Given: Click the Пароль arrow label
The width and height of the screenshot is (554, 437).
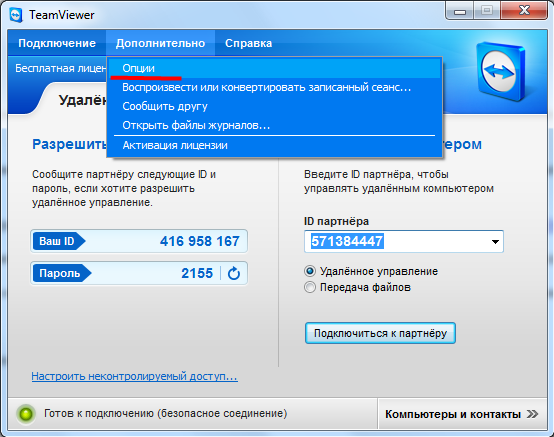Looking at the screenshot, I should click(62, 273).
